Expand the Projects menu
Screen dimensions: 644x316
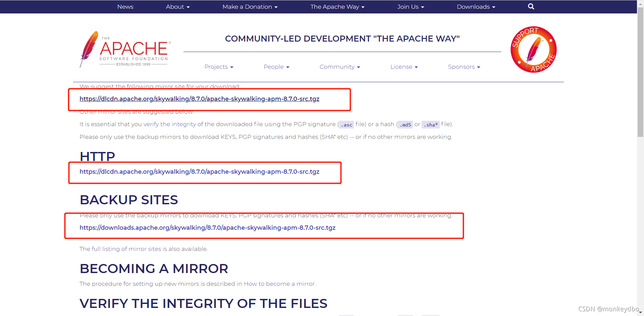(219, 67)
